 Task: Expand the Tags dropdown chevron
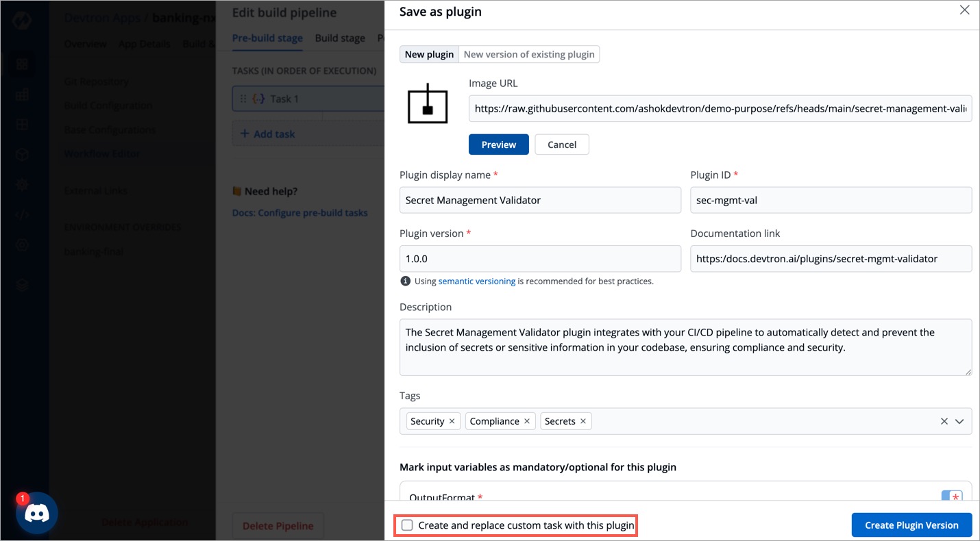(959, 420)
